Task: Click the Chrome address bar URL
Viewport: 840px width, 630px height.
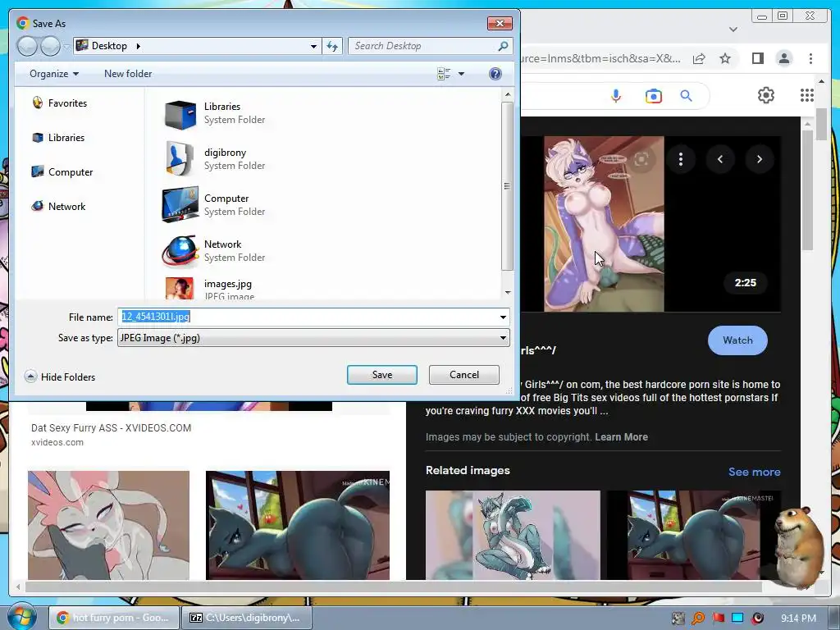Action: pos(601,58)
